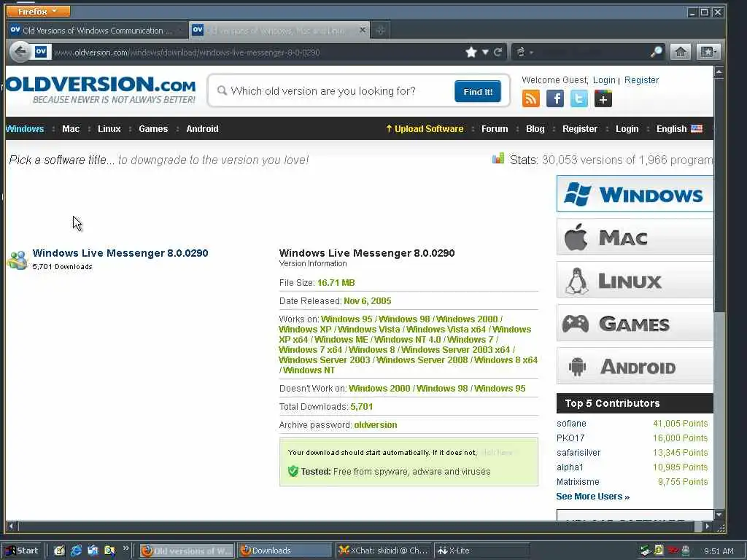The width and height of the screenshot is (747, 560).
Task: Select Android in the navigation bar
Action: pos(202,128)
